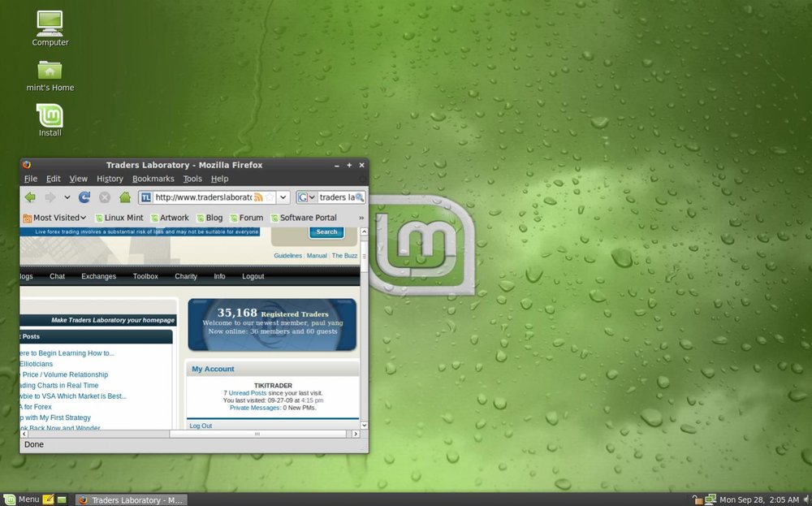This screenshot has width=812, height=506.
Task: Click the date and time clock
Action: pos(759,500)
